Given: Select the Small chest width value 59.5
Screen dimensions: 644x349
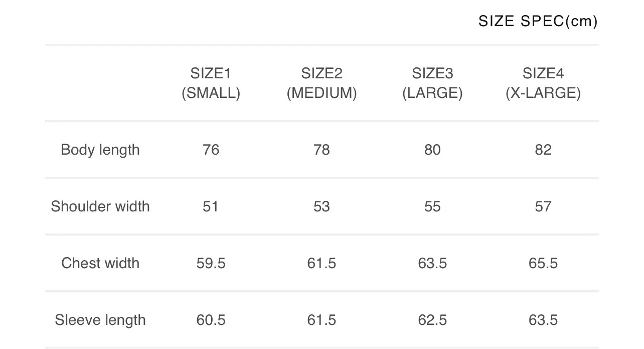Looking at the screenshot, I should click(211, 263).
